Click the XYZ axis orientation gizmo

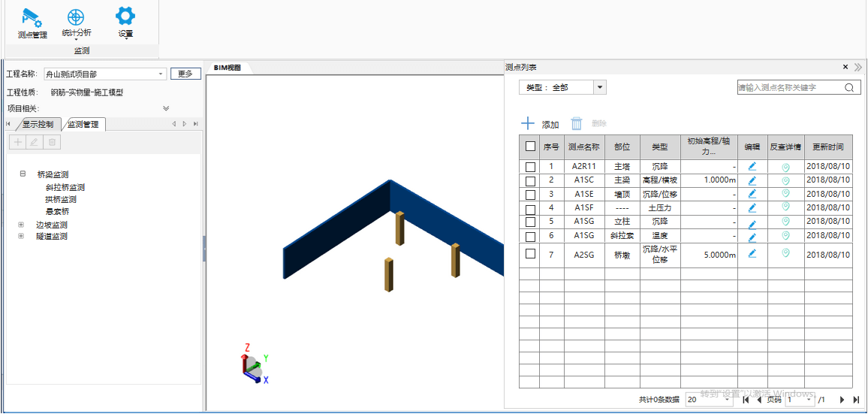(x=255, y=364)
